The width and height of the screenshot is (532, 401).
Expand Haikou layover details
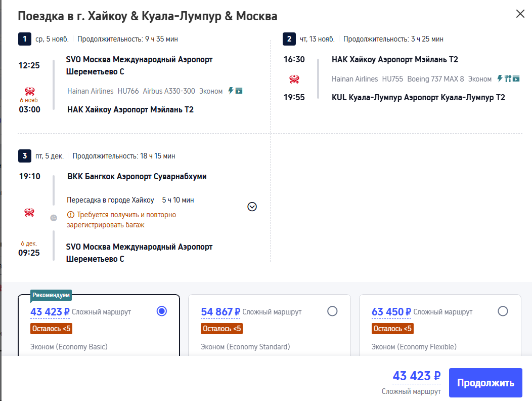[x=252, y=207]
